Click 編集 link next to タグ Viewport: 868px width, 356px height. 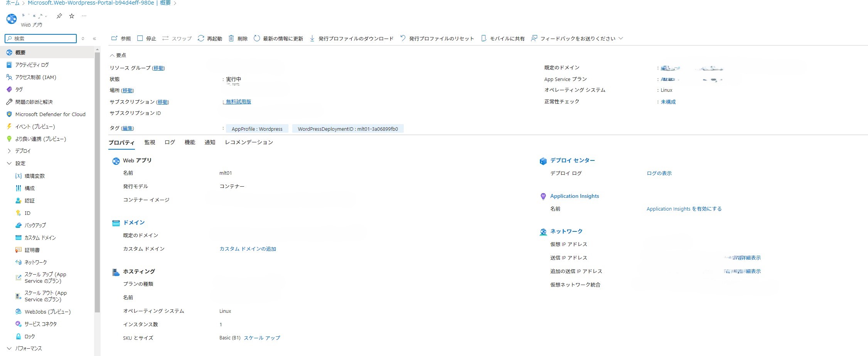coord(127,128)
